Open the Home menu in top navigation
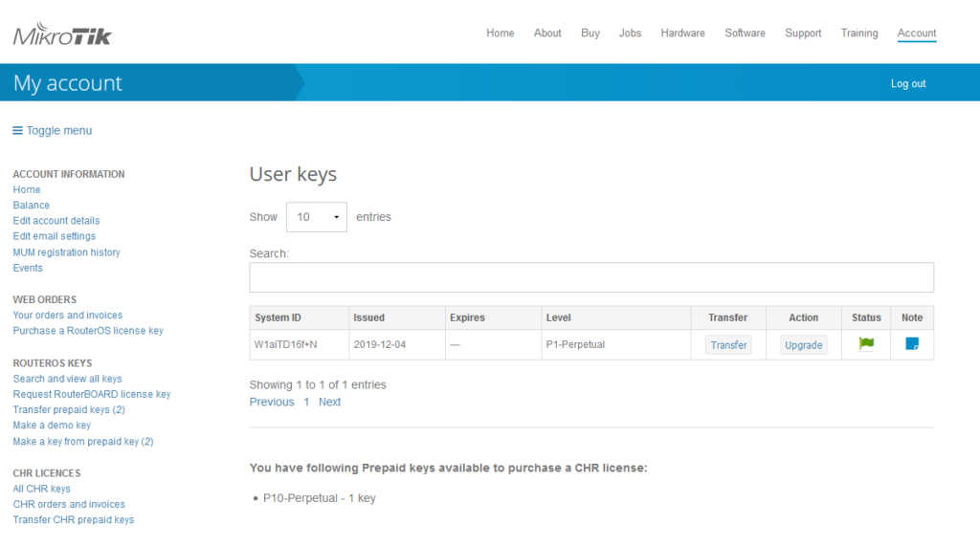This screenshot has height=546, width=980. pyautogui.click(x=500, y=33)
